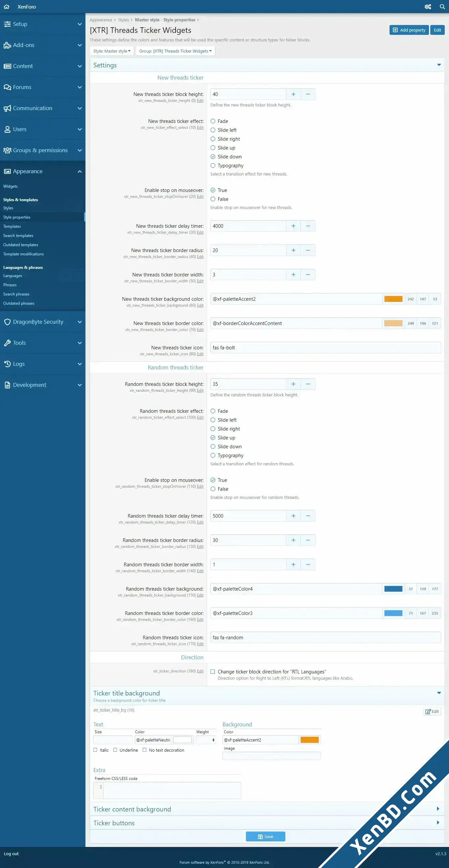This screenshot has height=868, width=449.
Task: Click the Forums chat bubbles icon
Action: [8, 87]
